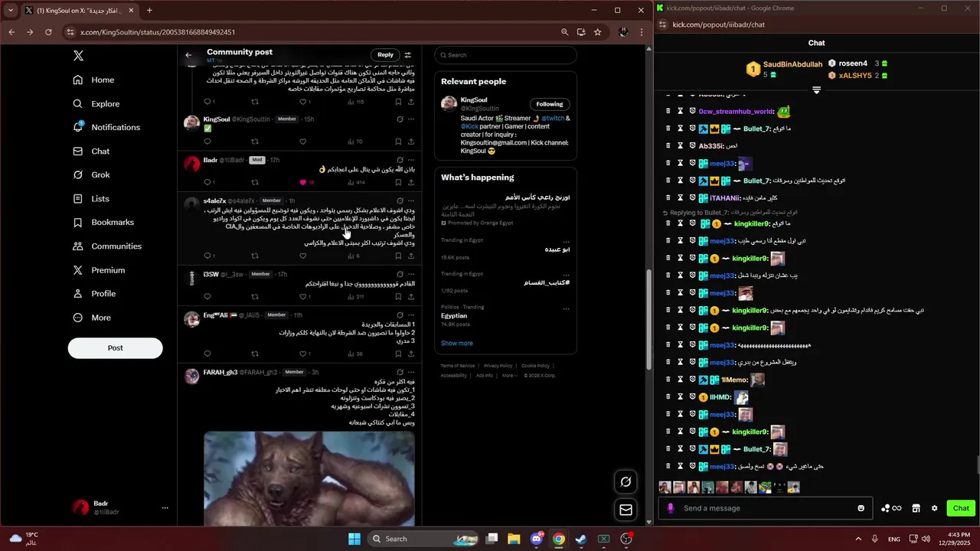Reload the X page in Chrome
The width and height of the screenshot is (980, 551).
pyautogui.click(x=48, y=32)
